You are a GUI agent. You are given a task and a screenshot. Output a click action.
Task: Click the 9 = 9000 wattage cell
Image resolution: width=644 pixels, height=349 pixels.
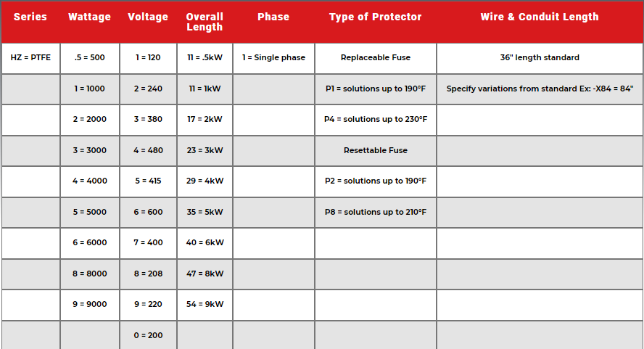89,305
